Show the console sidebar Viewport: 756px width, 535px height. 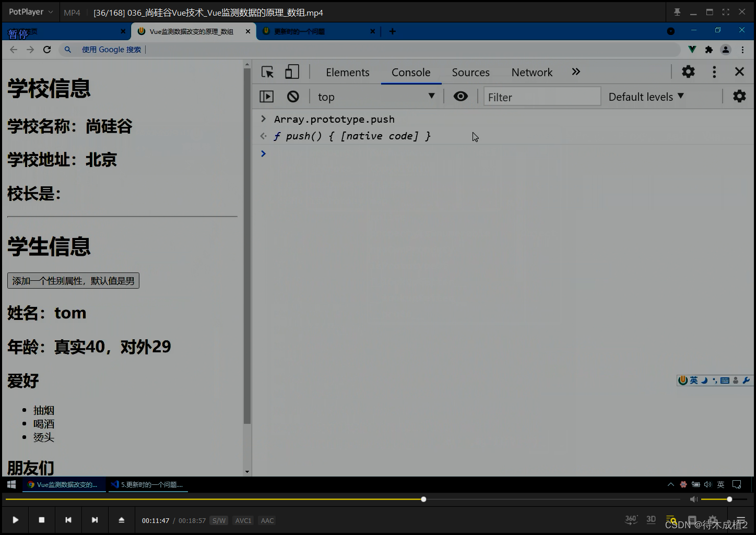point(266,97)
